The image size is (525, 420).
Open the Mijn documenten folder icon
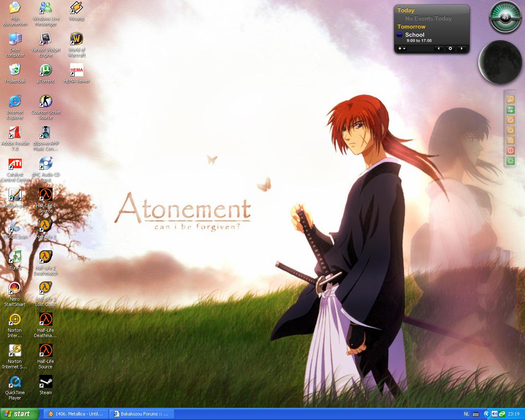15,14
